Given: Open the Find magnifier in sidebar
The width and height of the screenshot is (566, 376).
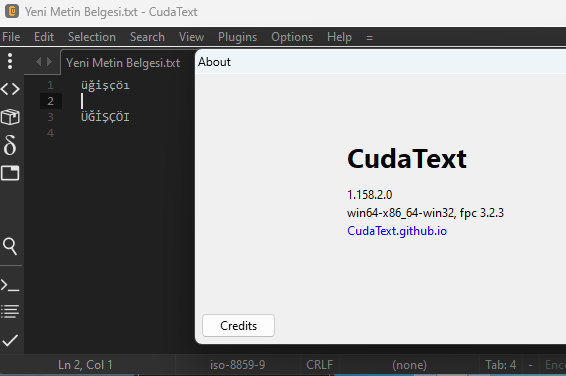Looking at the screenshot, I should click(10, 246).
